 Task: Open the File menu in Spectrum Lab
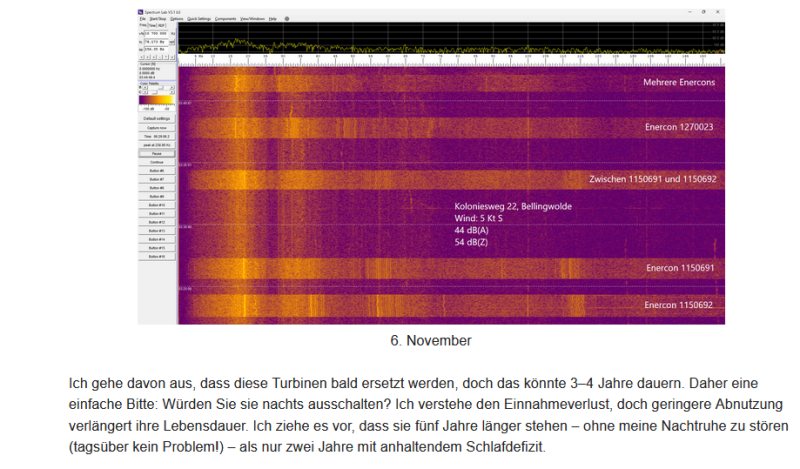(x=142, y=19)
